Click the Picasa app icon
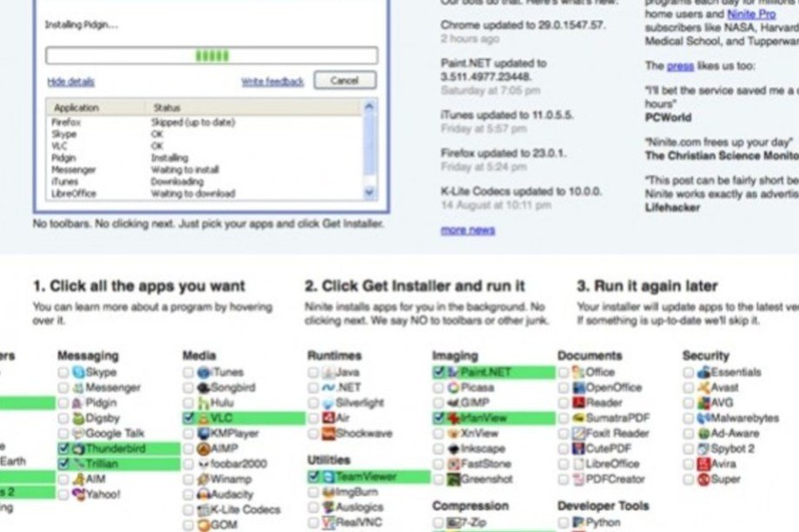This screenshot has height=532, width=799. (453, 388)
